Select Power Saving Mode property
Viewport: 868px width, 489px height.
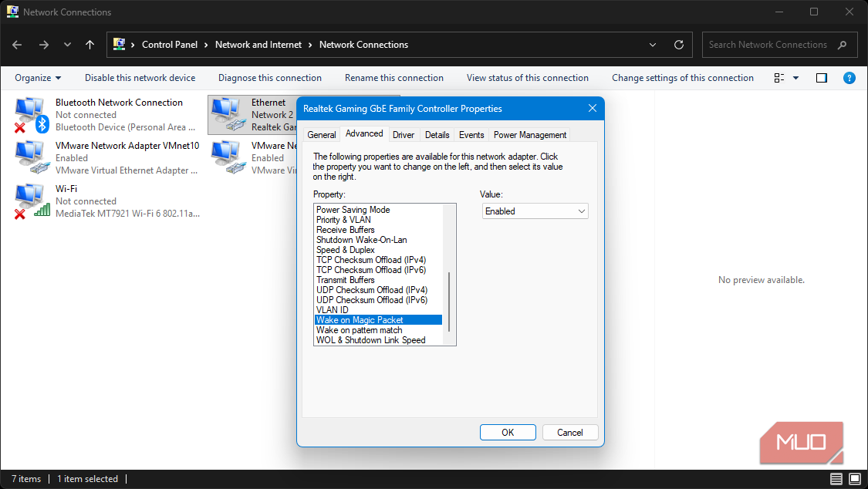pos(379,210)
